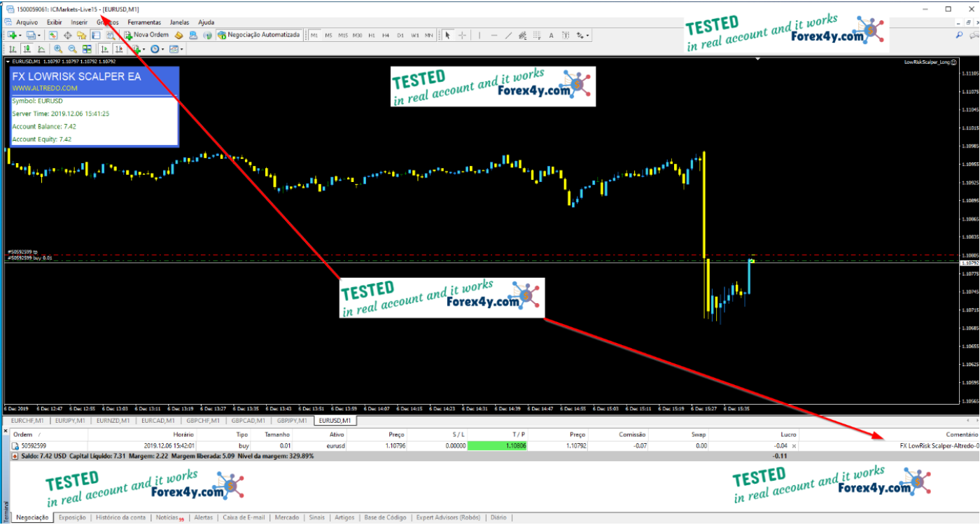Image resolution: width=980 pixels, height=525 pixels.
Task: Toggle Negociação Automatizada auto trading
Action: (x=259, y=35)
